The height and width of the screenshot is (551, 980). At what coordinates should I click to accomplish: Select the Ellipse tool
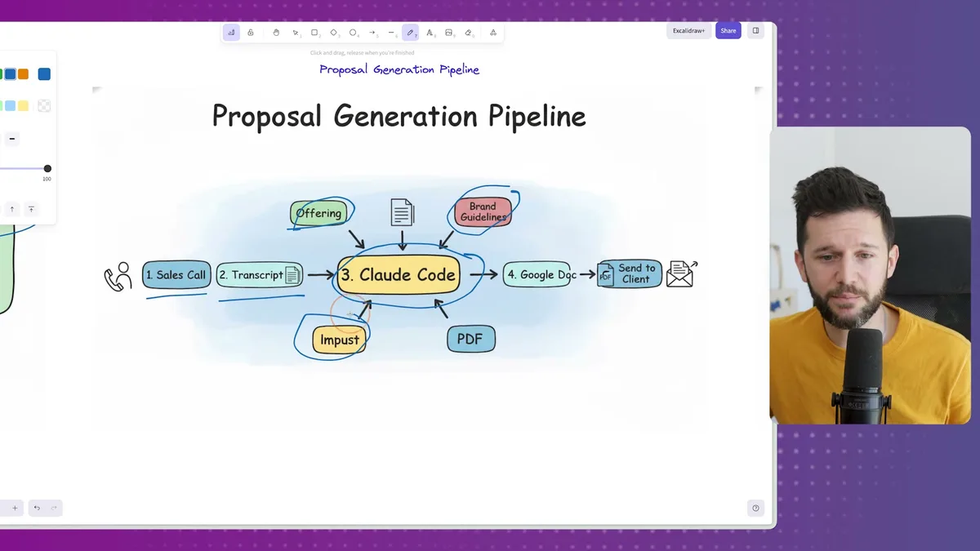[353, 33]
